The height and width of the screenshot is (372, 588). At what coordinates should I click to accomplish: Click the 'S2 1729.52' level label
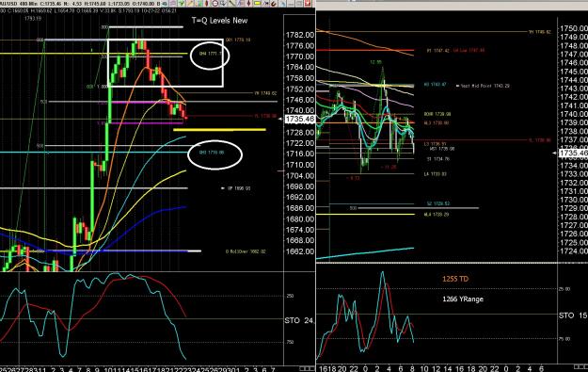[438, 203]
